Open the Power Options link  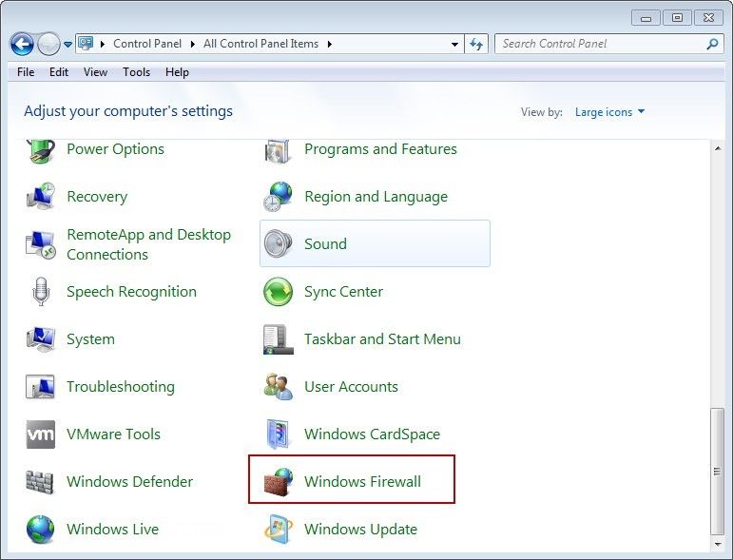115,149
